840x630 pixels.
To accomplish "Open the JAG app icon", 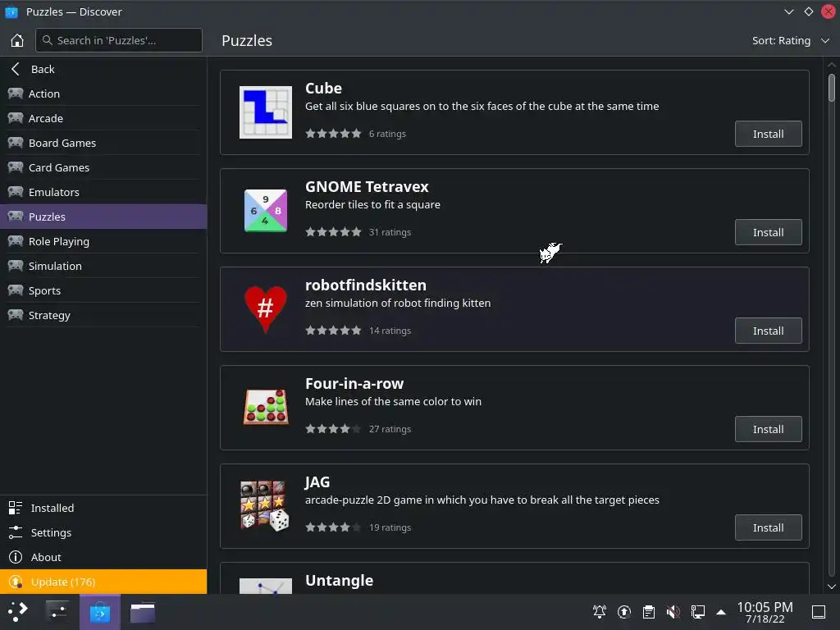I will pyautogui.click(x=265, y=505).
